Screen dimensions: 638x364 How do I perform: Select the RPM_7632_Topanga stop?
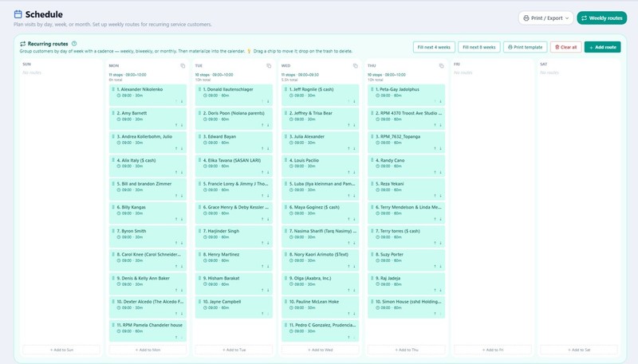pos(407,143)
